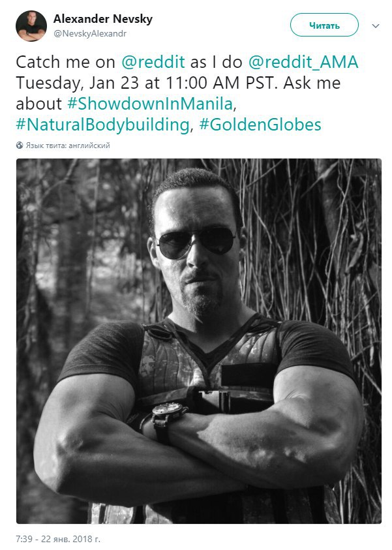Open the #ShowdownInManila hashtag
The width and height of the screenshot is (392, 550).
(150, 104)
